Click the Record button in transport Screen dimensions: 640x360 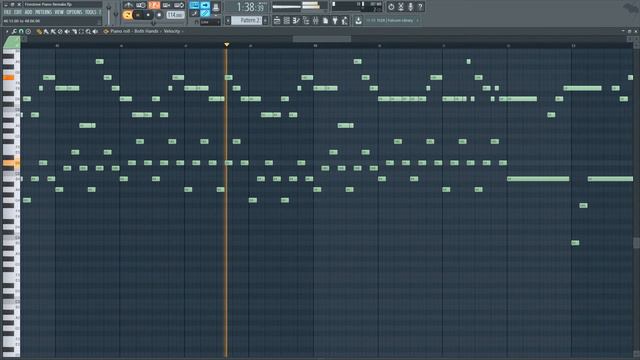coord(159,15)
